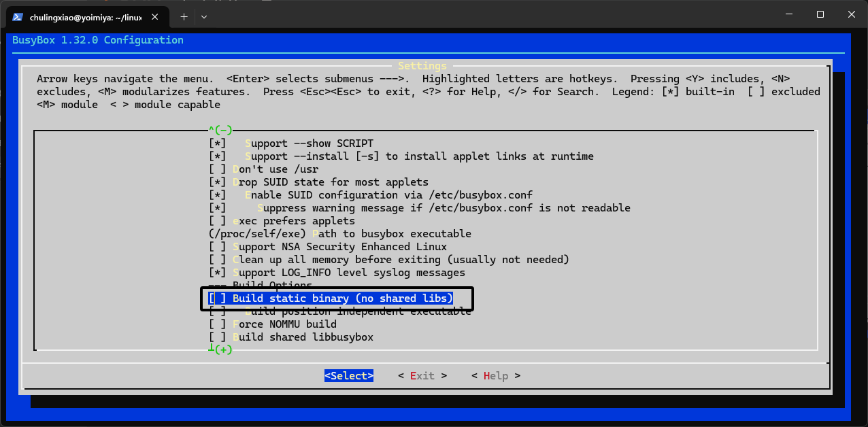Toggle Support LOG_INFO level syslog messages
868x427 pixels.
tap(337, 273)
